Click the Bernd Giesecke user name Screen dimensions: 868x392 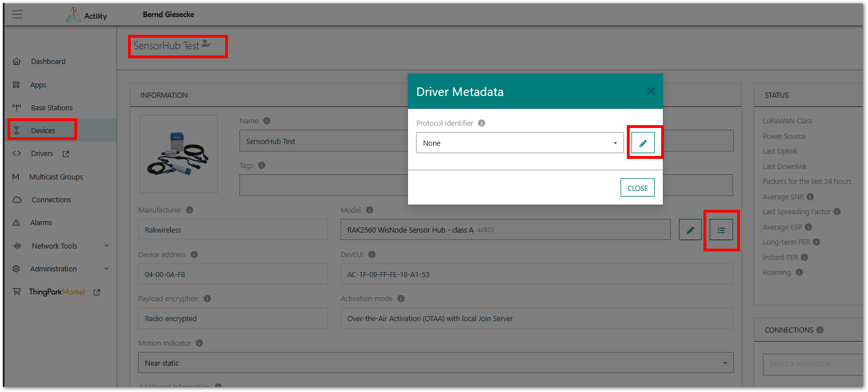coord(169,14)
